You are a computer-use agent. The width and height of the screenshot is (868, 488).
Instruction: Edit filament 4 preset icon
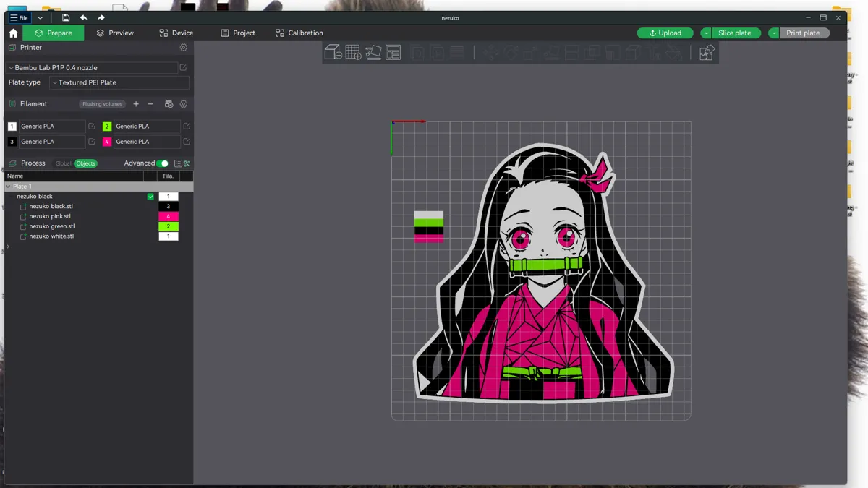coord(187,142)
